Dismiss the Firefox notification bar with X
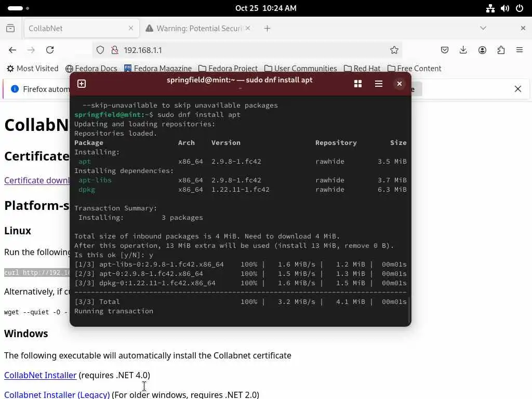The image size is (532, 399). (x=518, y=89)
